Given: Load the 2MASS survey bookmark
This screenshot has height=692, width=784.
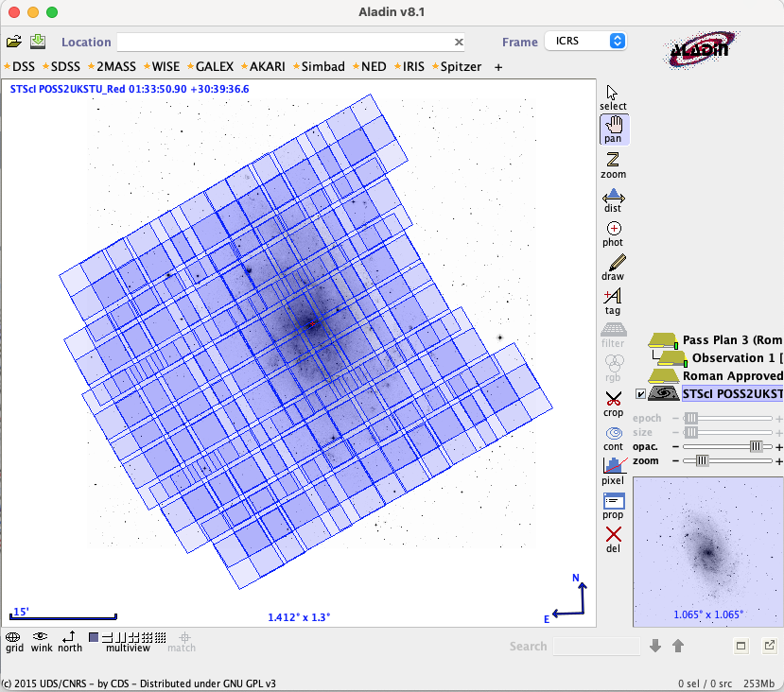Looking at the screenshot, I should pyautogui.click(x=115, y=67).
